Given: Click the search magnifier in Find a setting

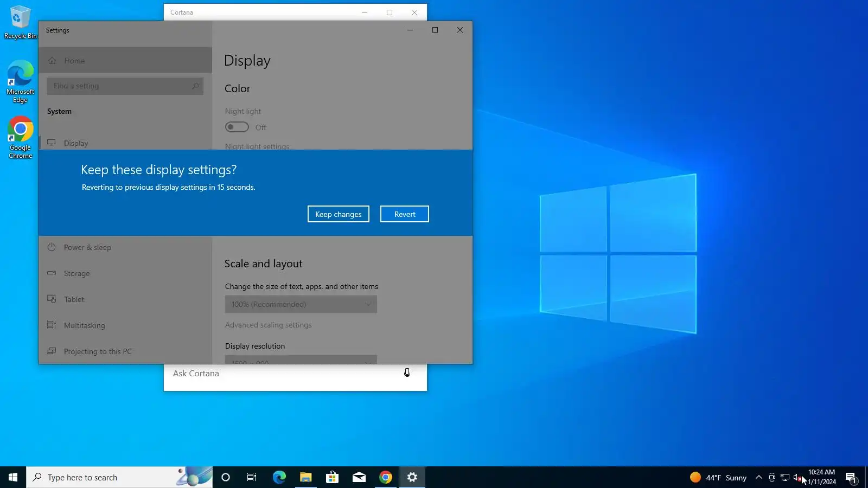Looking at the screenshot, I should pyautogui.click(x=195, y=86).
